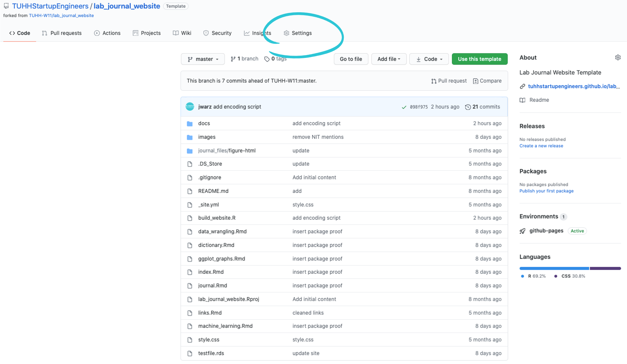Viewport: 627px width, 364px height.
Task: Switch to the Code tab
Action: (20, 33)
